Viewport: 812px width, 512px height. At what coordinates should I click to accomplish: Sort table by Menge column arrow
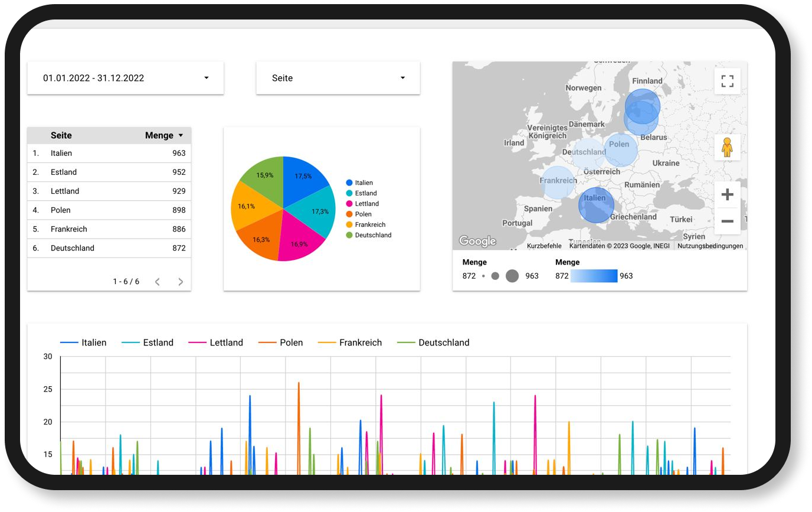tap(181, 135)
